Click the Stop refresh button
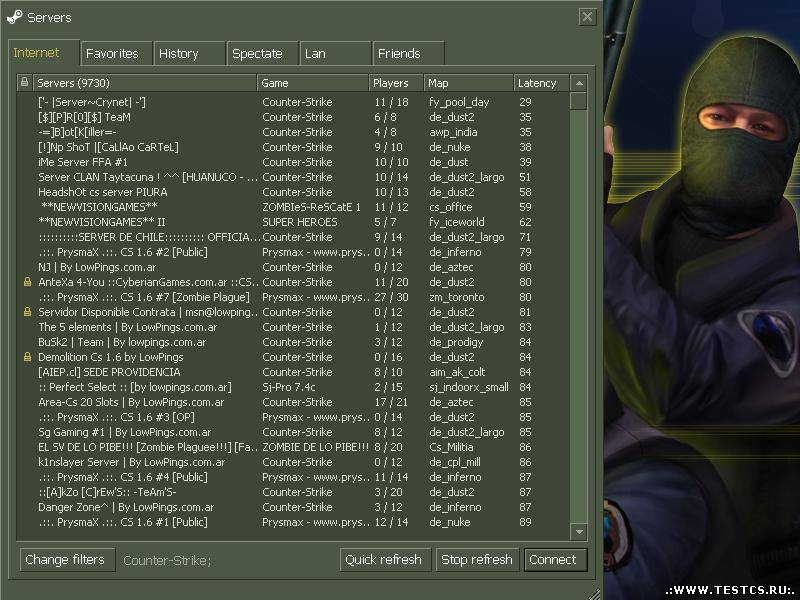 477,560
